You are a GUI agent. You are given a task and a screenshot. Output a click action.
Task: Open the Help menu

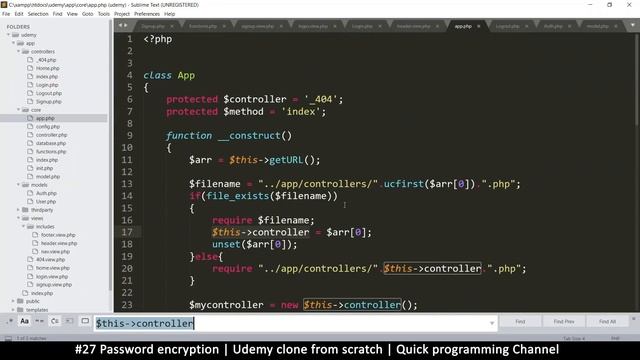(169, 14)
